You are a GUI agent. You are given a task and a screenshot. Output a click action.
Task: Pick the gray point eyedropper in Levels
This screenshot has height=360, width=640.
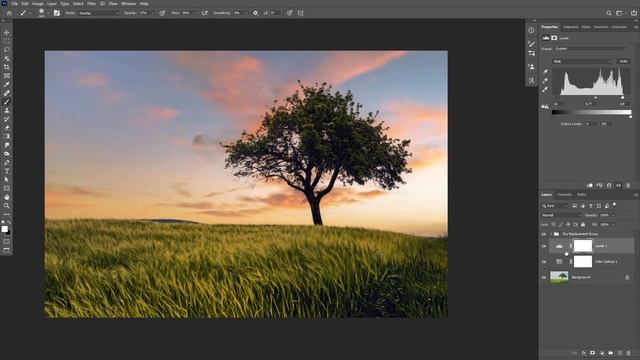(x=545, y=80)
